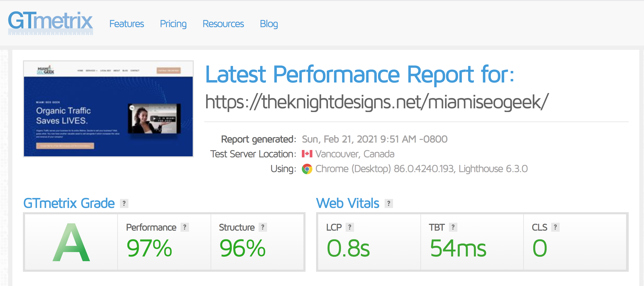Open the Miami SEO Geek site screenshot thumbnail

tap(108, 109)
